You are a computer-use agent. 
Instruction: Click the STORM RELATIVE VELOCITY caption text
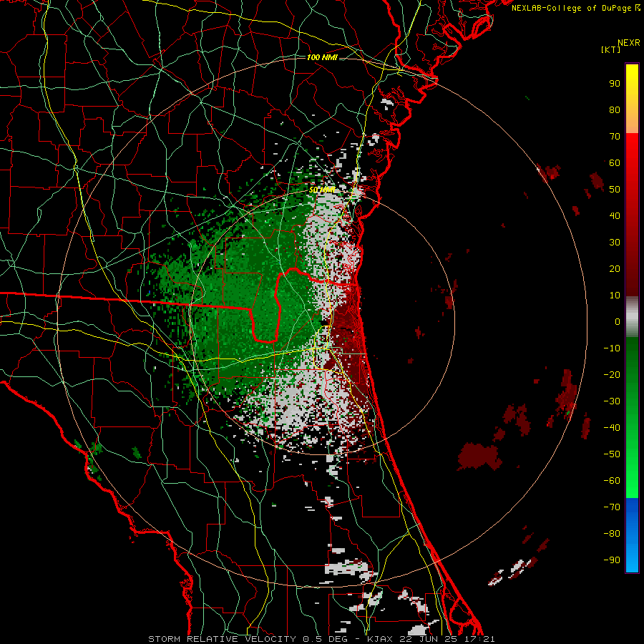pyautogui.click(x=222, y=639)
